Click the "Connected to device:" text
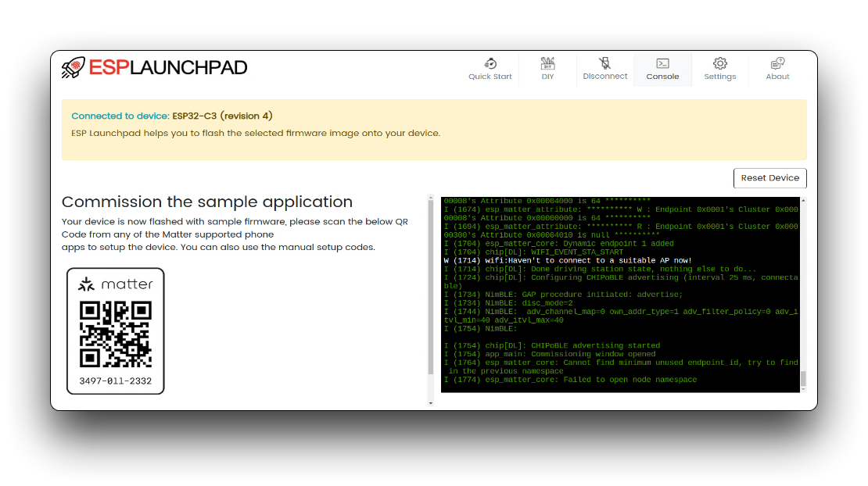868x486 pixels. (120, 116)
